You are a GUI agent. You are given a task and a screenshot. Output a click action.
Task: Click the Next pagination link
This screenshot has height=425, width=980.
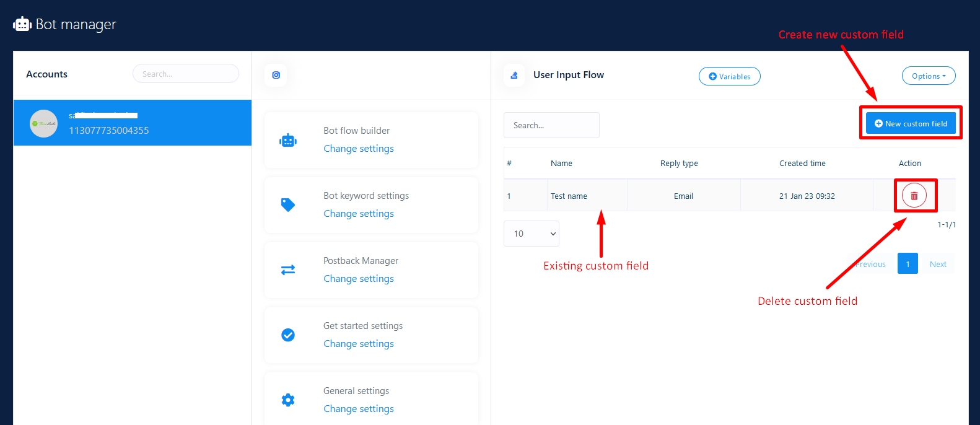938,264
